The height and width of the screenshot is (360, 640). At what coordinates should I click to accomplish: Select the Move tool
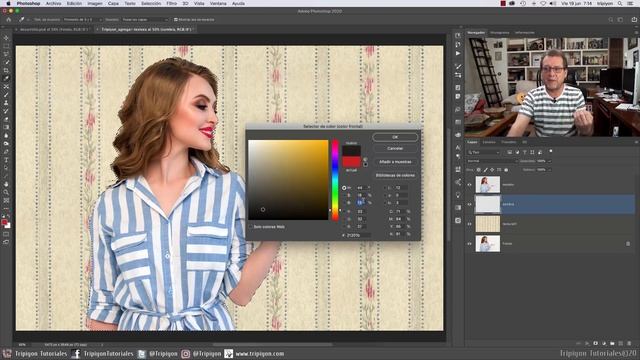pyautogui.click(x=6, y=38)
